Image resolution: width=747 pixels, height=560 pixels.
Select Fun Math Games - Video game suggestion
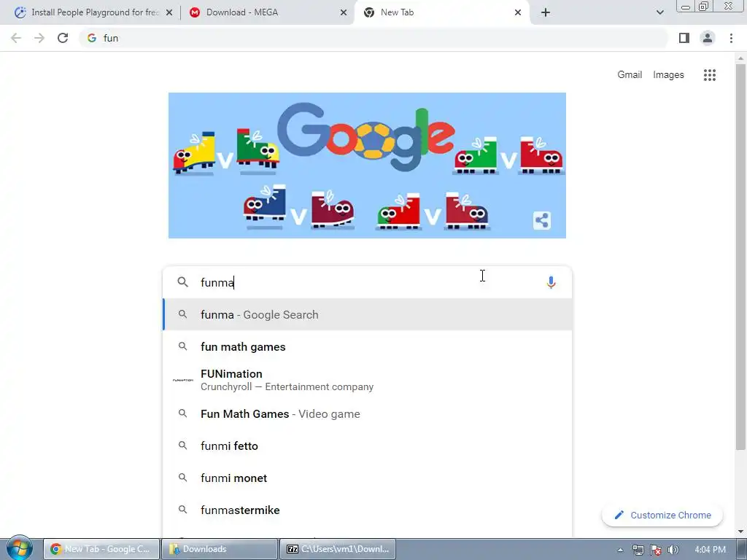(x=368, y=414)
